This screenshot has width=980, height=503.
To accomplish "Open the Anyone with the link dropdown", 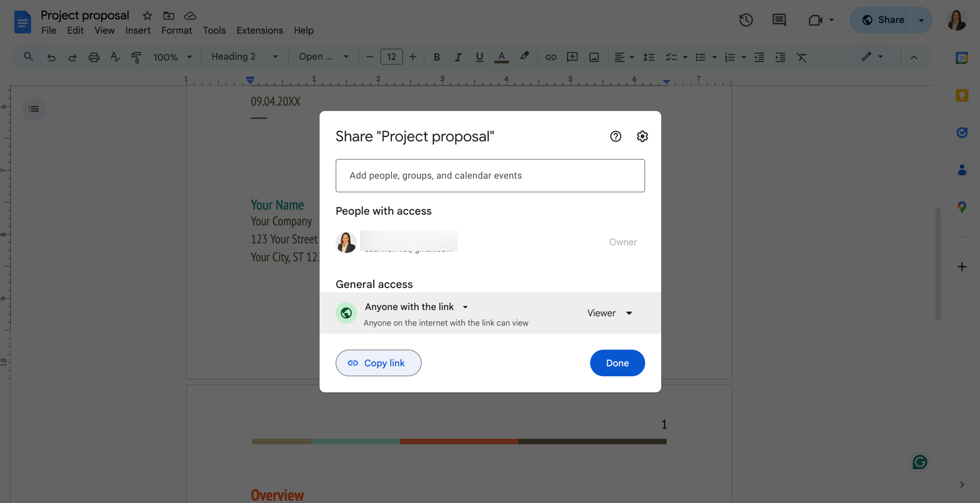I will pyautogui.click(x=416, y=307).
